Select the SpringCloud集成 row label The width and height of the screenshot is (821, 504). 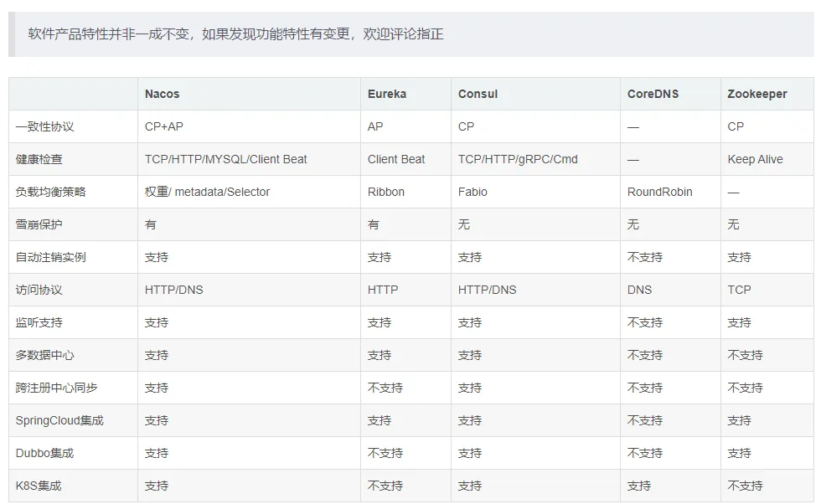coord(59,421)
